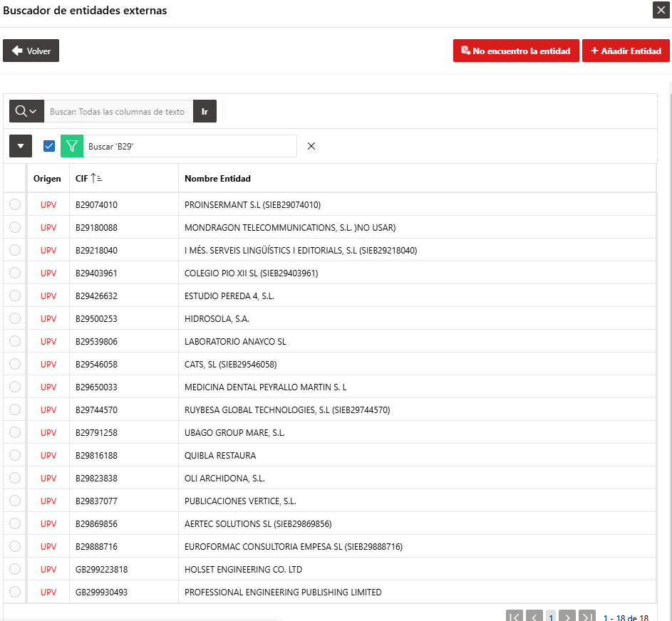This screenshot has width=672, height=621.
Task: Remove the 'B29' filter with the X icon
Action: [x=311, y=146]
